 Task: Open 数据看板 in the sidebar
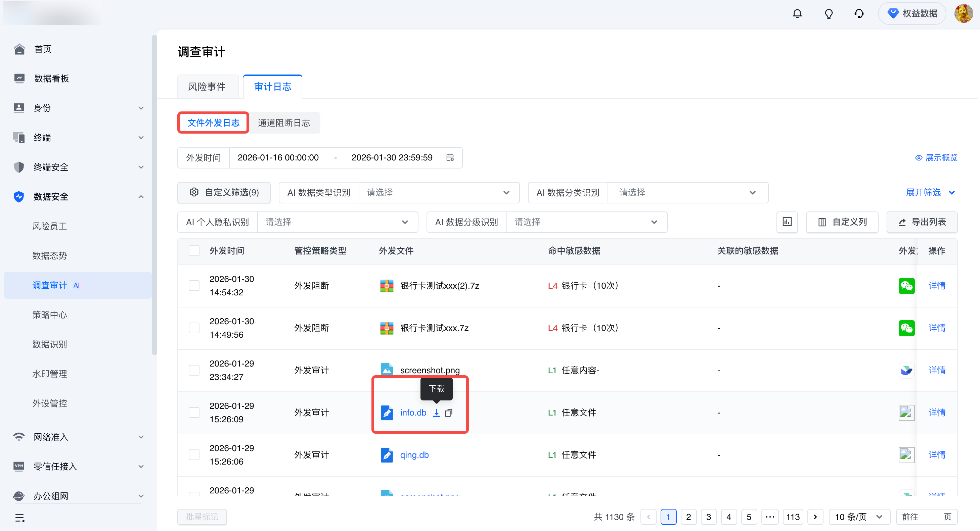[x=51, y=78]
